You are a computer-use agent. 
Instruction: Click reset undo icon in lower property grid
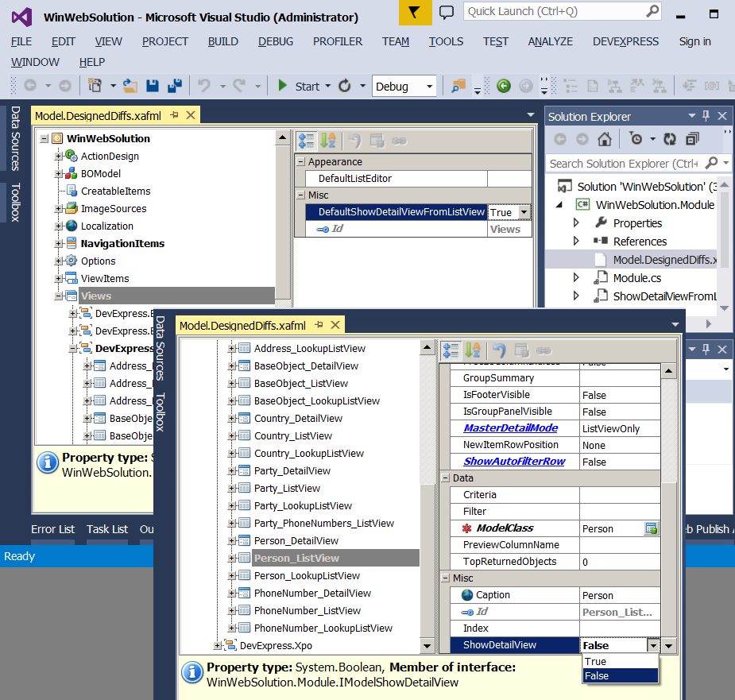pos(499,350)
